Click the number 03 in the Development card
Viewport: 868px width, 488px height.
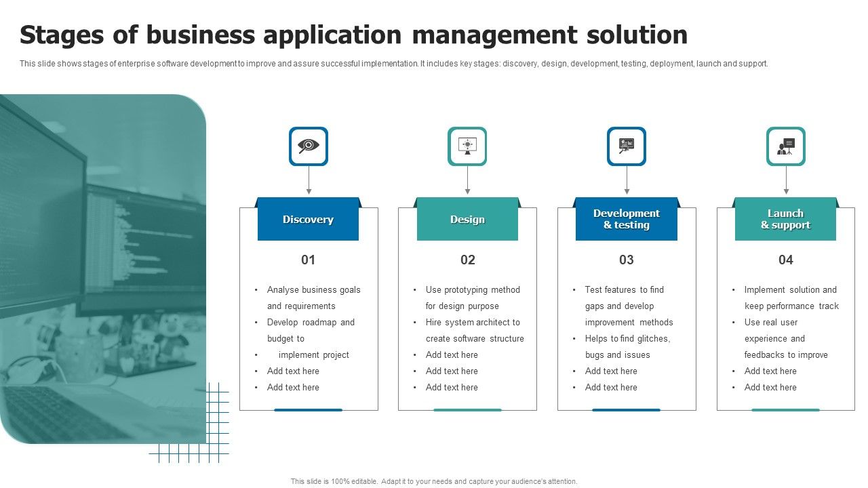[x=627, y=260]
